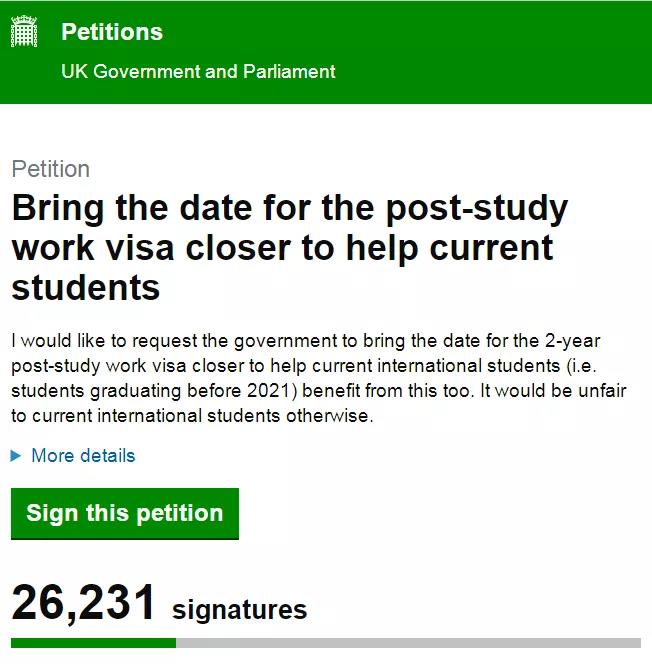Click the description line mentioning 'graduating before 2021'
This screenshot has width=652, height=664.
(318, 391)
